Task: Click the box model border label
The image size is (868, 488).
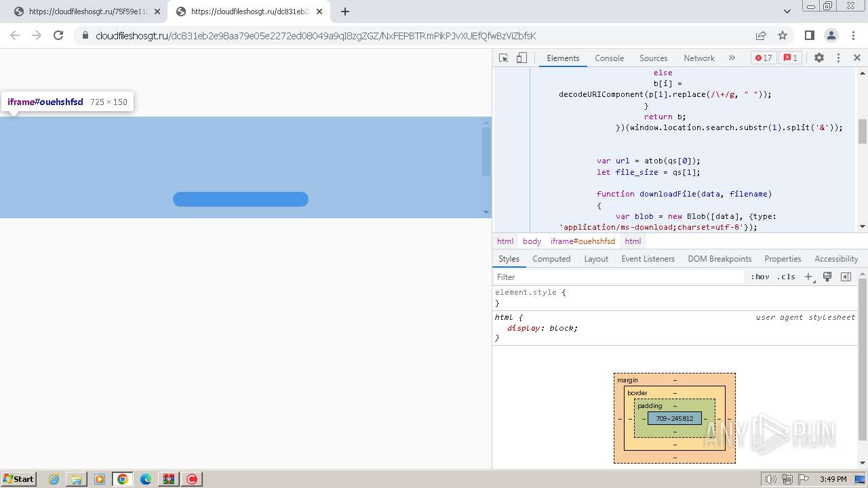Action: click(x=637, y=393)
